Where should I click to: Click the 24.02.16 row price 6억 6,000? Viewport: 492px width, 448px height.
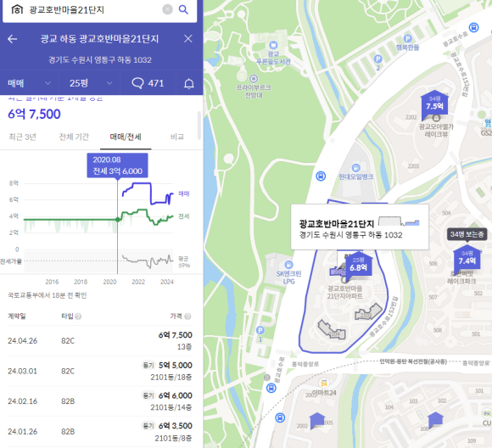coord(175,395)
